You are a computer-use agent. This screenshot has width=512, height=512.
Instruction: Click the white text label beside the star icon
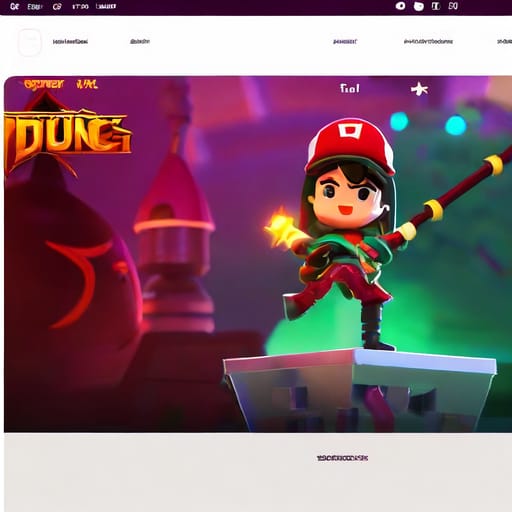350,88
